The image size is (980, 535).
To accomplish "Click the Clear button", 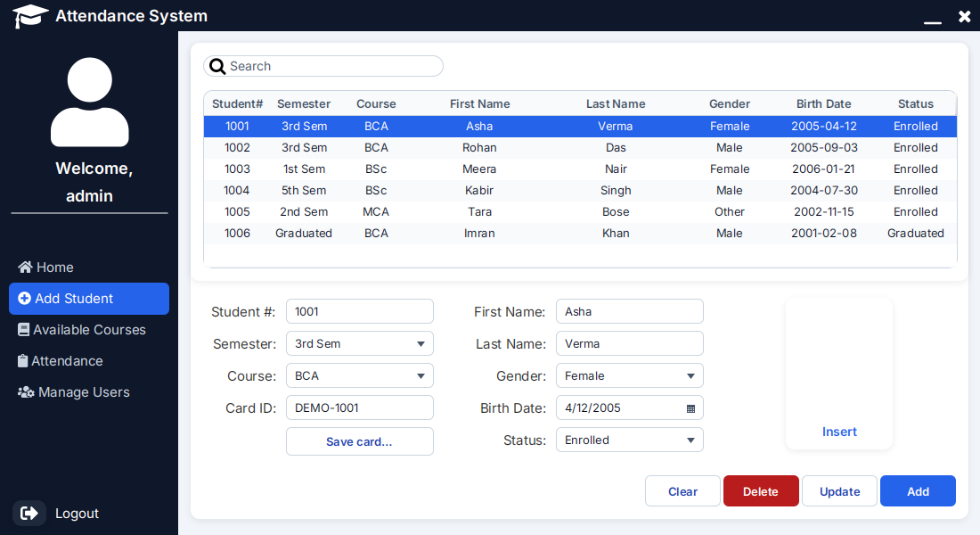I will pos(682,491).
